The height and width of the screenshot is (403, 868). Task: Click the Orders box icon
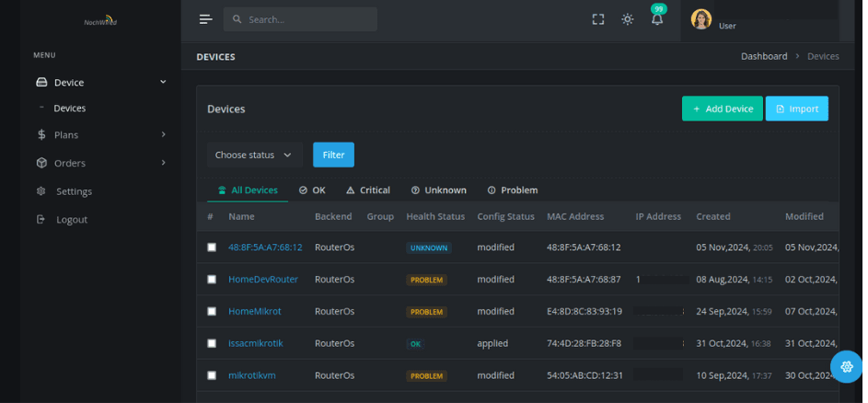(41, 163)
